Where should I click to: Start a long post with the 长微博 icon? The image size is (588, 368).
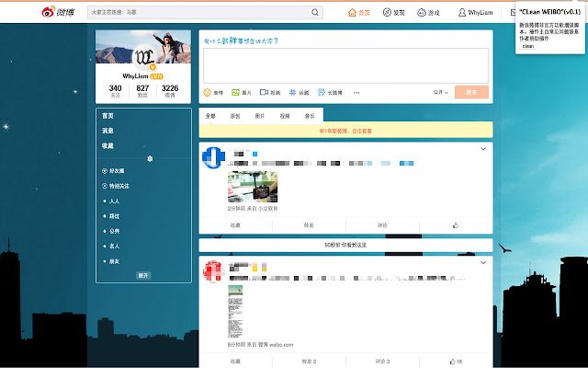pos(330,92)
